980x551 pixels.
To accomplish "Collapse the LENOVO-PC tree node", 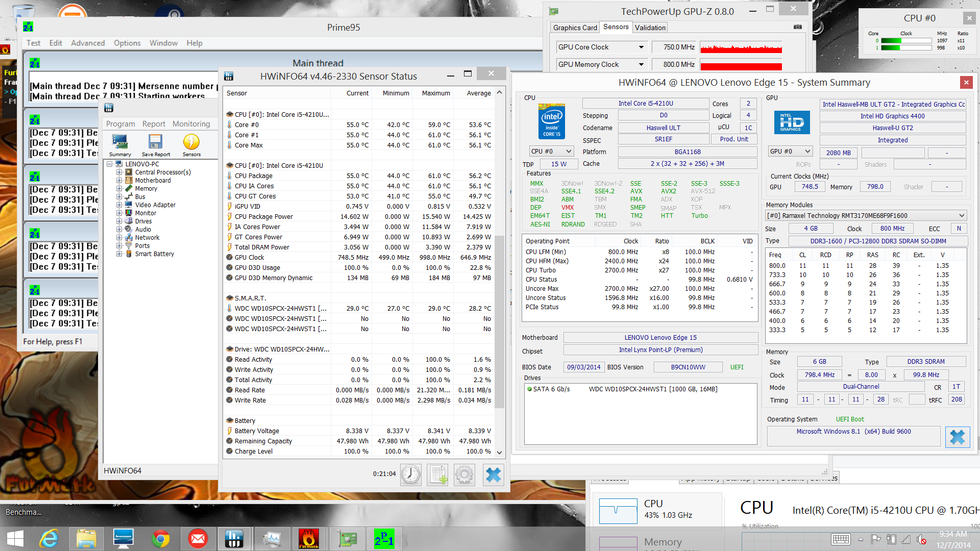I will [x=109, y=164].
